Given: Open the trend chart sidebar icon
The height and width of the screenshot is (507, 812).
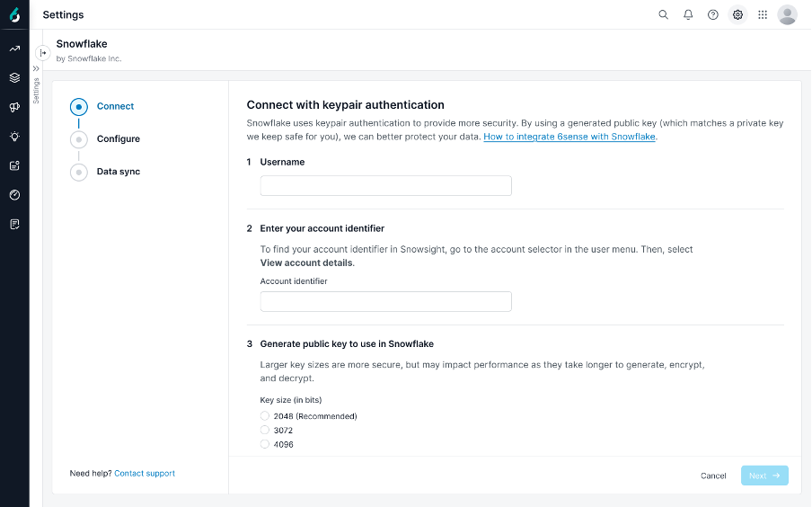Looking at the screenshot, I should click(14, 49).
